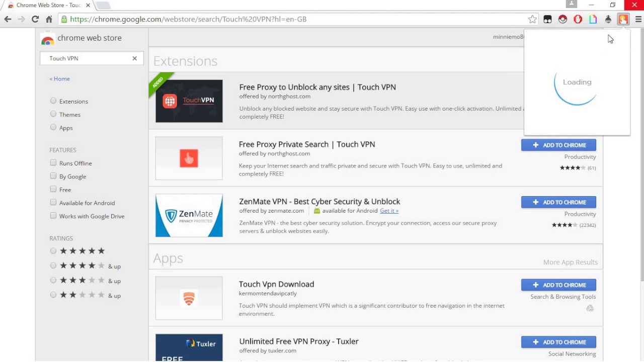The image size is (644, 362).
Task: Click the Chrome Web Store browser tab
Action: coord(48,5)
